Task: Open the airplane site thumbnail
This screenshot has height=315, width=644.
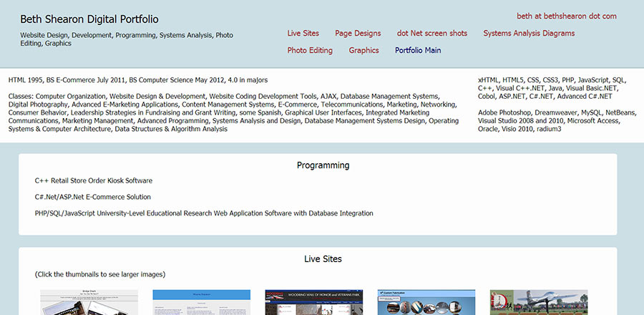Action: [538, 302]
